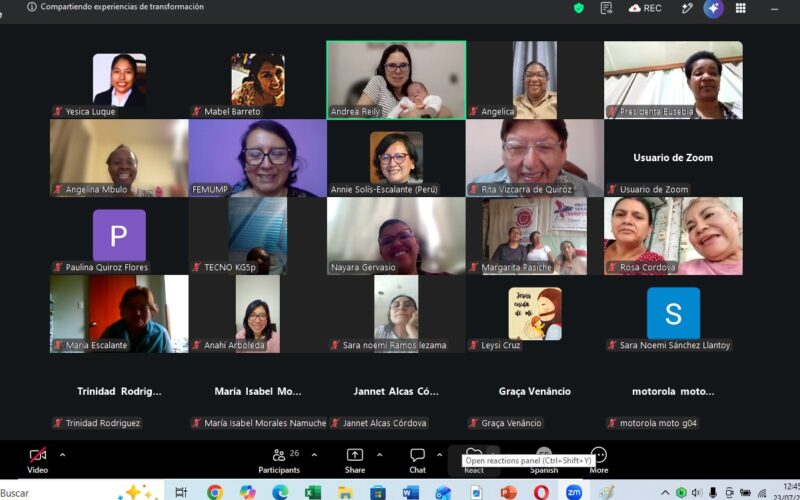Select Maria Escalante video tile

click(119, 314)
